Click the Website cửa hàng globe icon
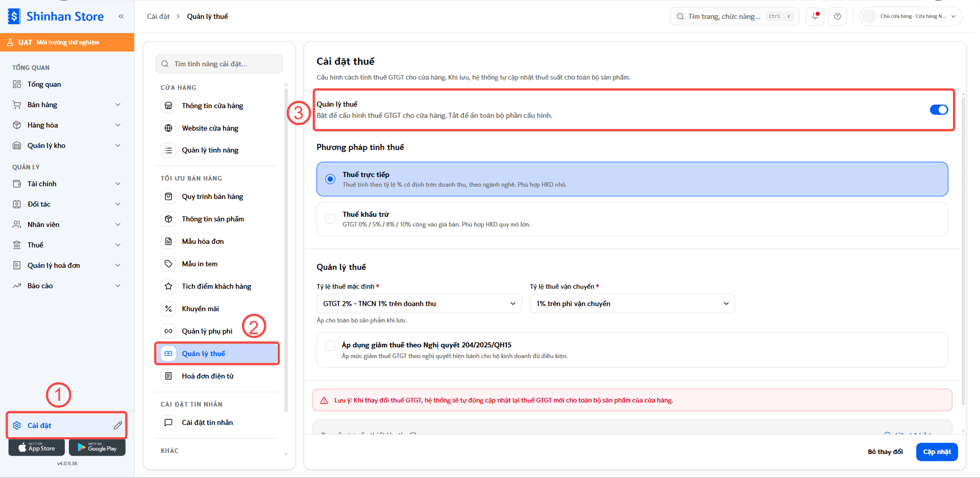Screen dimensions: 980x478 tap(168, 128)
